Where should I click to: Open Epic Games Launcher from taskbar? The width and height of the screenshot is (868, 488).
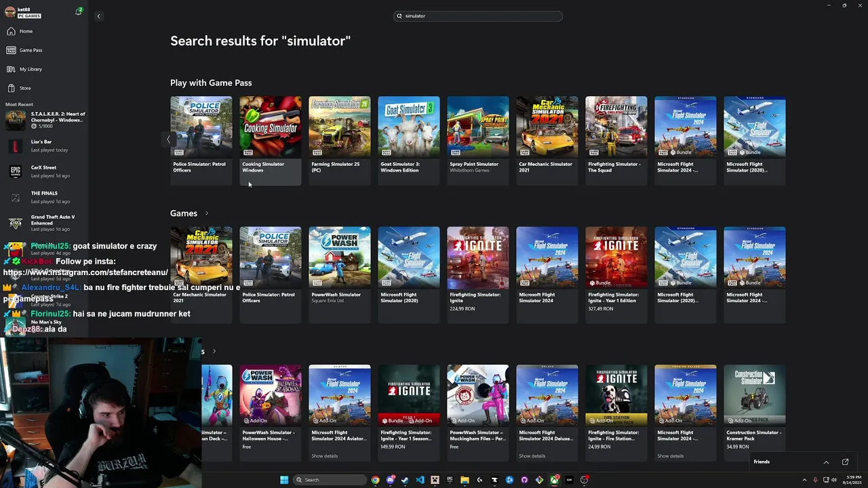tap(450, 480)
